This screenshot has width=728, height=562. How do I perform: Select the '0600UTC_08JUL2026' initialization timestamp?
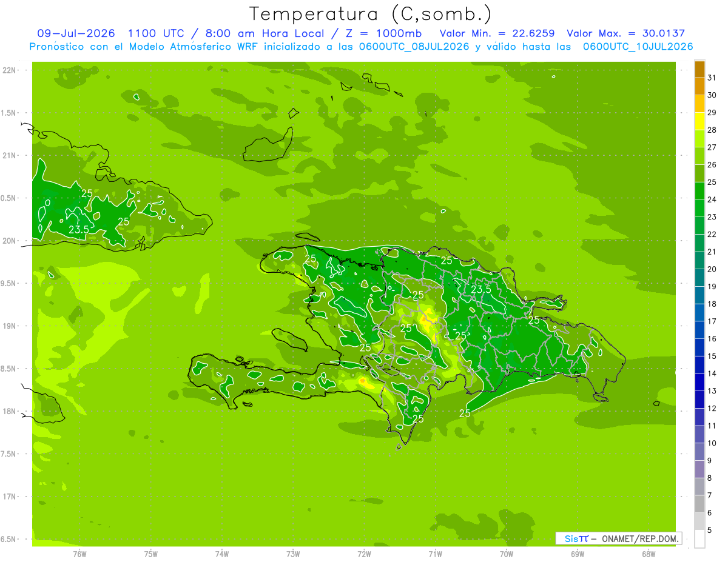click(x=414, y=47)
